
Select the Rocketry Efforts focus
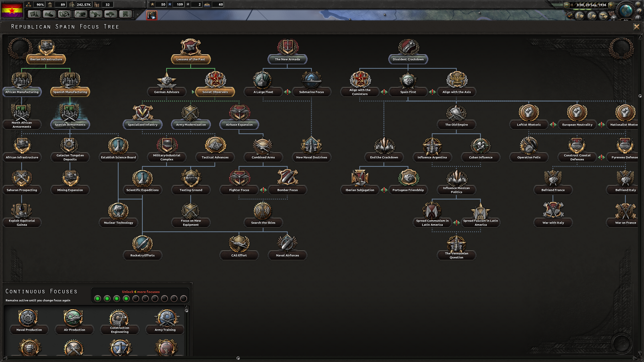pos(143,247)
